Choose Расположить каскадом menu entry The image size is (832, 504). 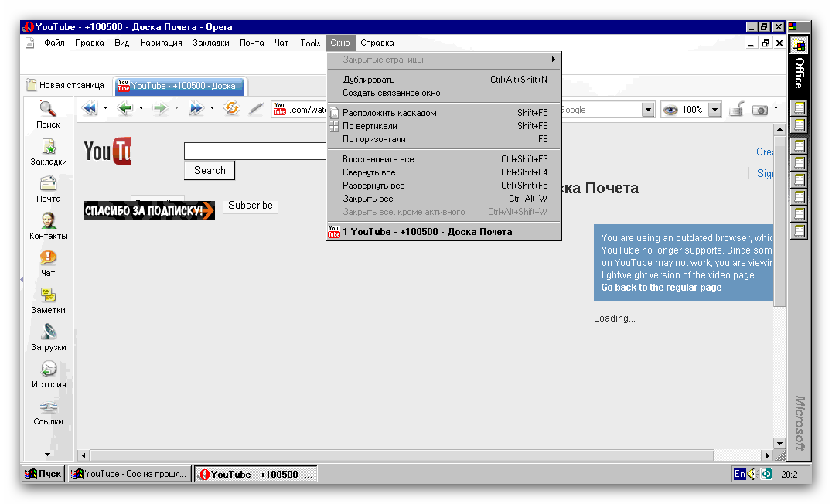pos(389,113)
